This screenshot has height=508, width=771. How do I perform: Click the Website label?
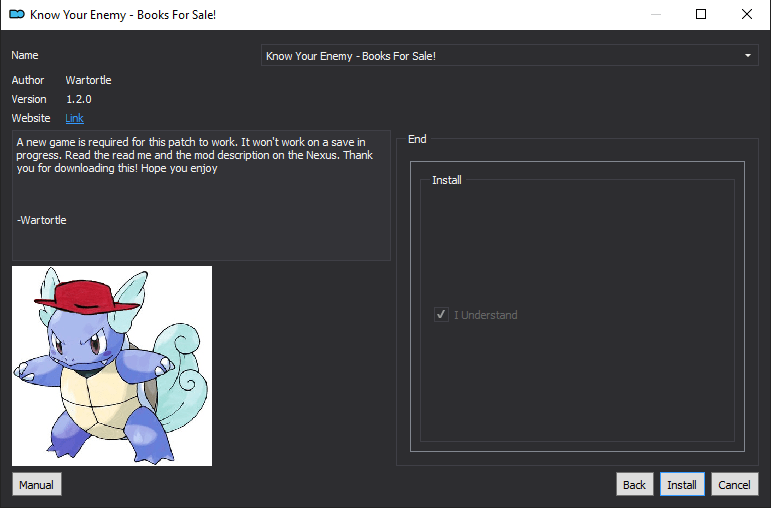(x=31, y=118)
